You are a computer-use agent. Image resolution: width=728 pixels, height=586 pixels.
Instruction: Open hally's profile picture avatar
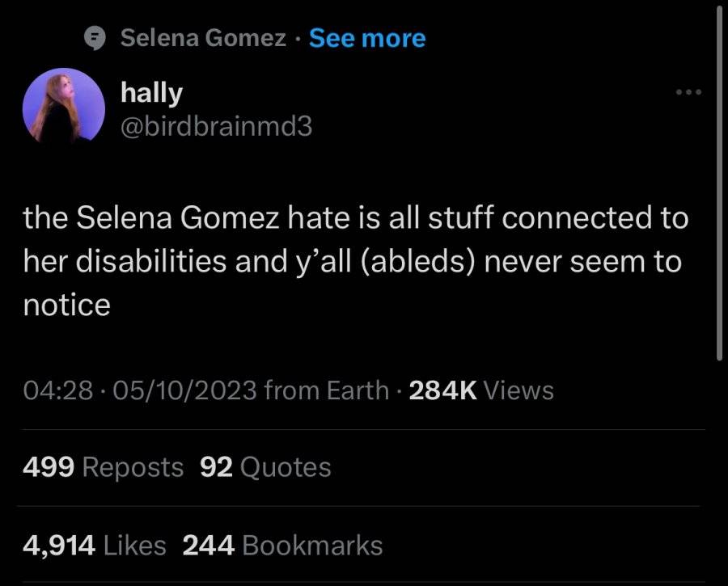[x=64, y=106]
